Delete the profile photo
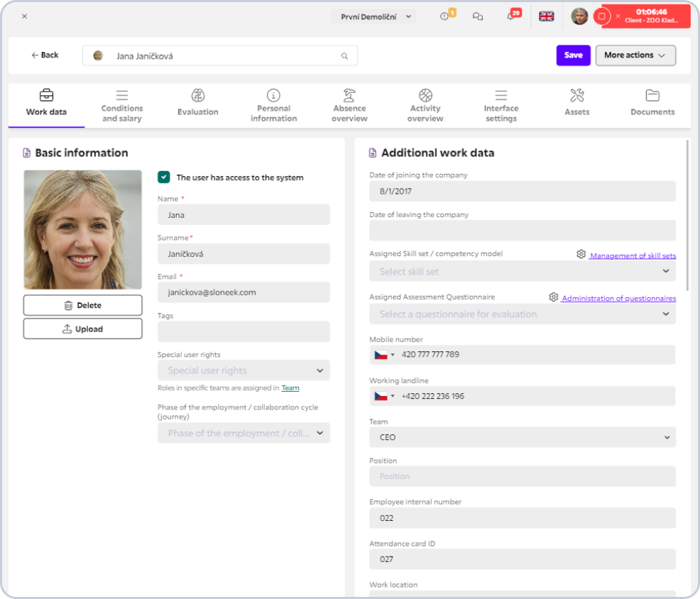700x599 pixels. pos(83,305)
